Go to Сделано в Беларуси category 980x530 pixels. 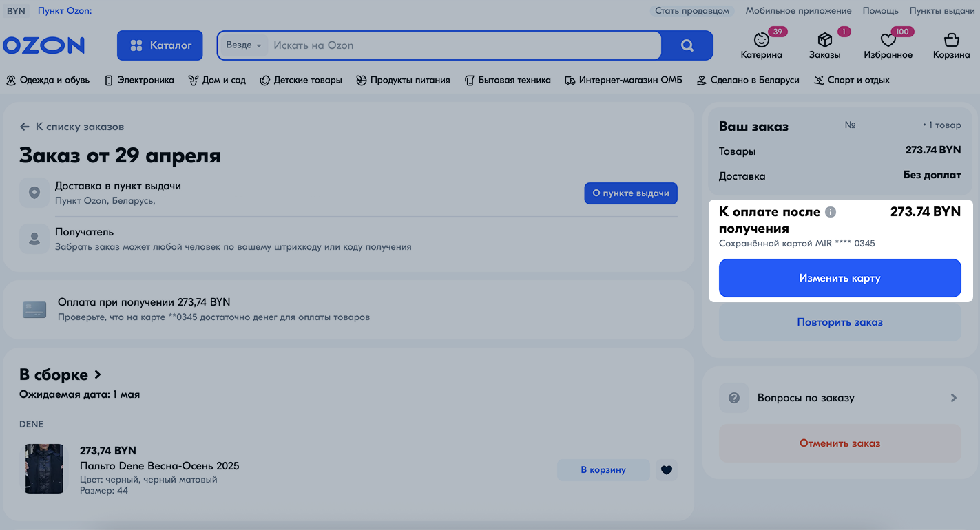(748, 80)
